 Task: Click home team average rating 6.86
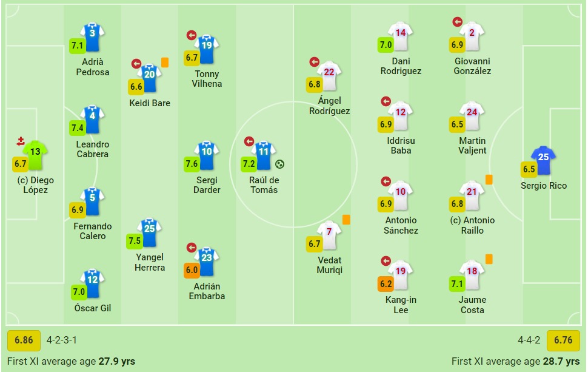pyautogui.click(x=24, y=340)
